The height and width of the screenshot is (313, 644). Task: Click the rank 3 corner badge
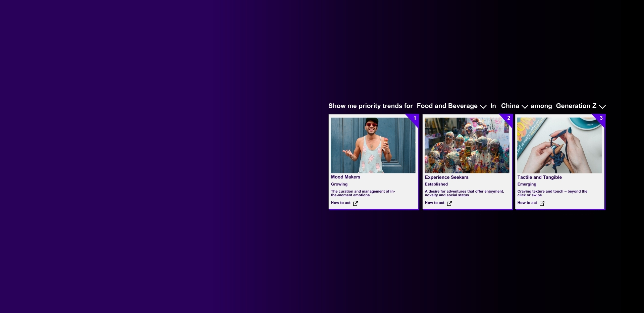tap(601, 118)
